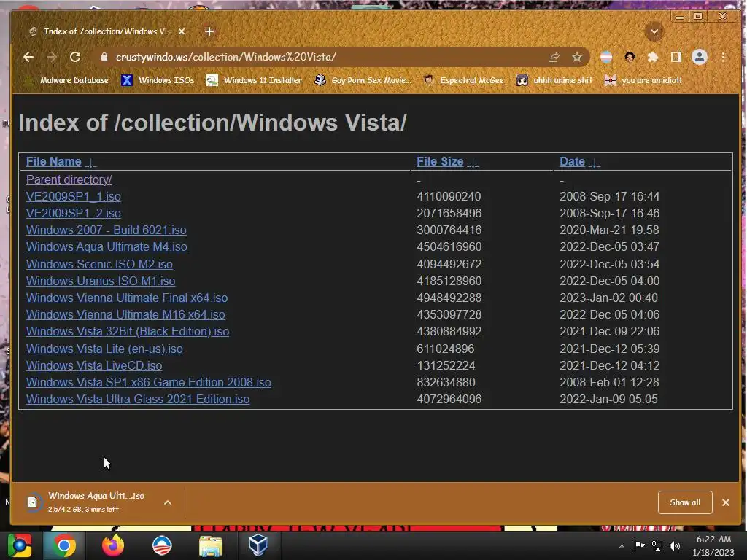Select file size value 4110090240

point(449,196)
